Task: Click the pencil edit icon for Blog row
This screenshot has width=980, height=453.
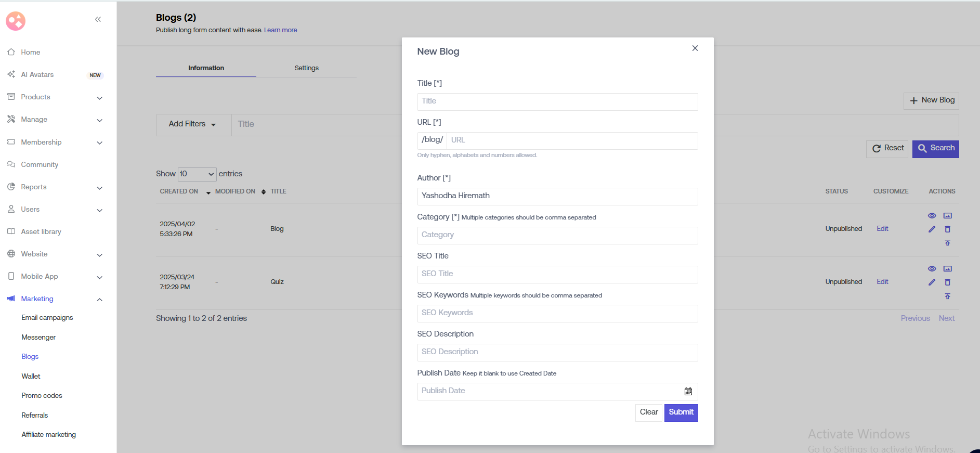Action: point(932,229)
